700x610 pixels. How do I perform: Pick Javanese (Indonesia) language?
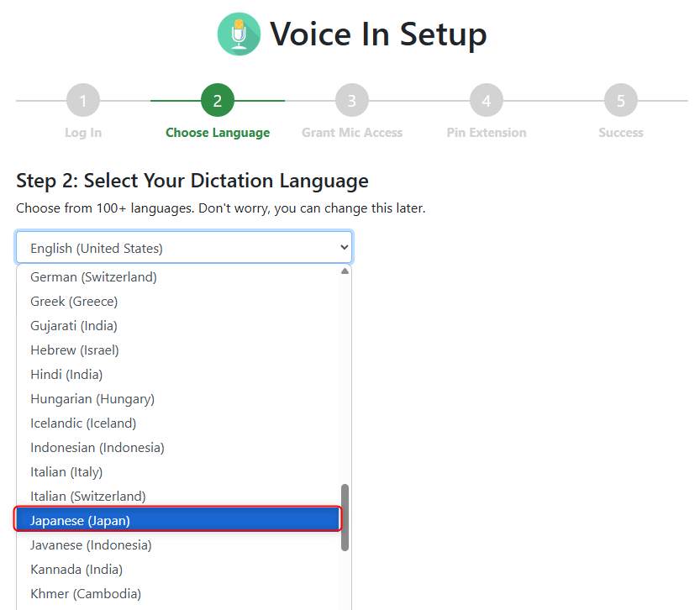pyautogui.click(x=178, y=545)
